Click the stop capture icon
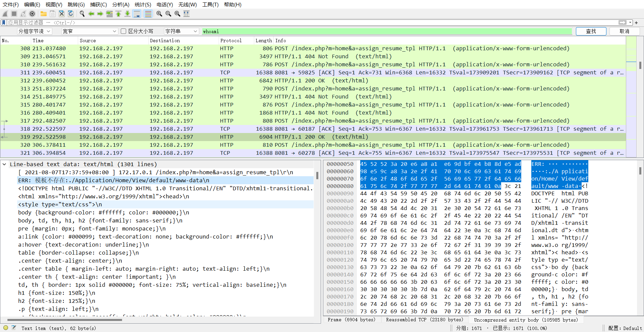644x332 pixels. click(13, 14)
